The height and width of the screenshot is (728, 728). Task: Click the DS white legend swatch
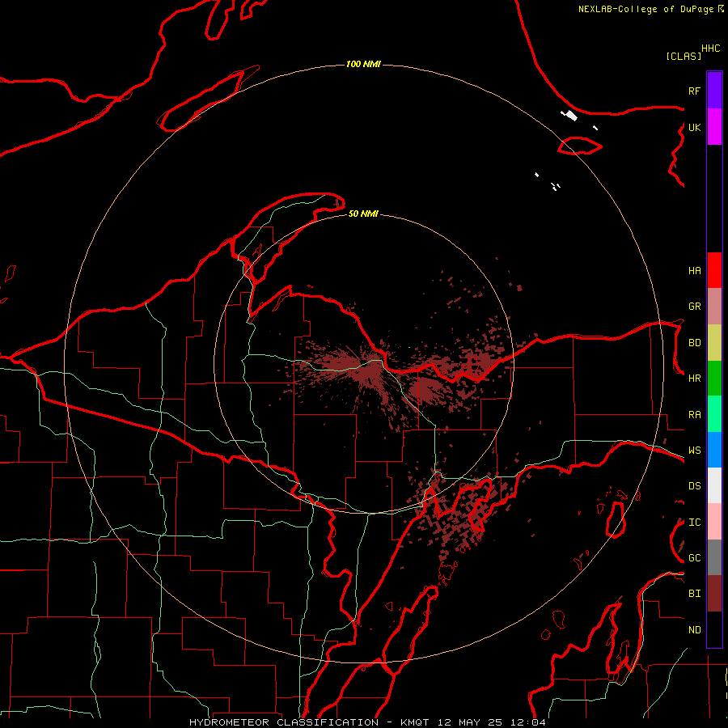pyautogui.click(x=714, y=485)
